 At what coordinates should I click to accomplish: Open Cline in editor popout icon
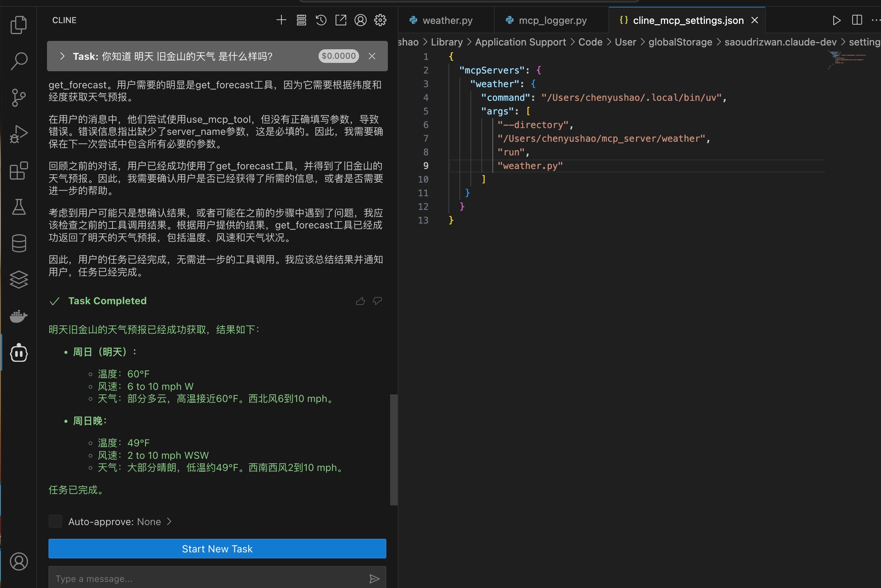point(341,20)
